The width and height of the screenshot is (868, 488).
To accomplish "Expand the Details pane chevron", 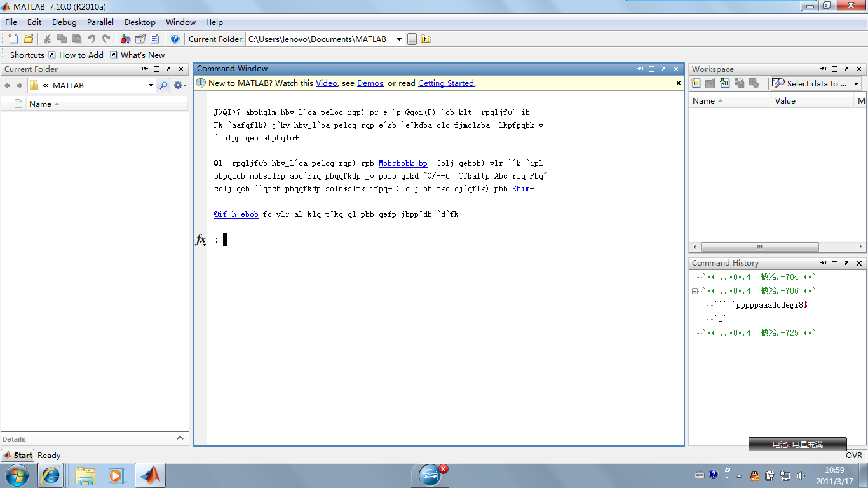I will click(180, 438).
